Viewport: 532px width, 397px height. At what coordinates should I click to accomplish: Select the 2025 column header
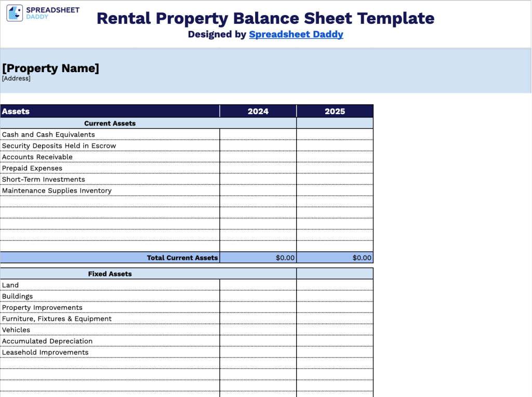(x=335, y=111)
